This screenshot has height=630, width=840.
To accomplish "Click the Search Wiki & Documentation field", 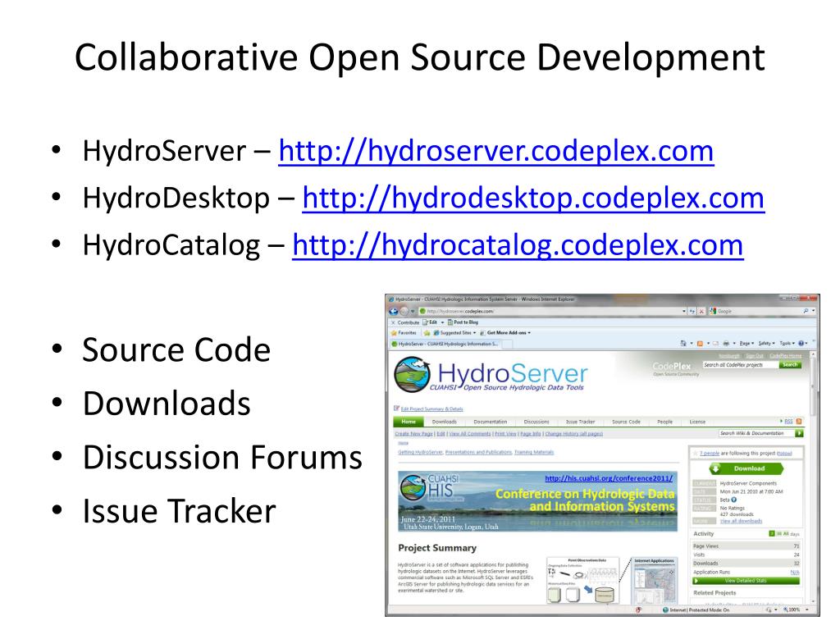I will [x=756, y=433].
